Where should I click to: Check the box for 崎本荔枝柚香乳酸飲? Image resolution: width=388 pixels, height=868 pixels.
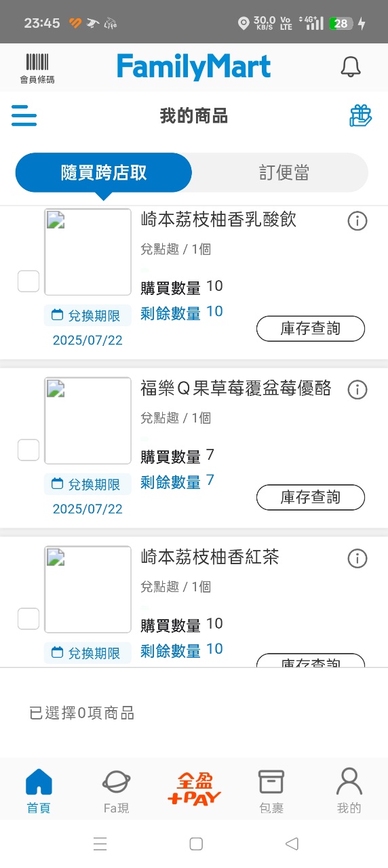(x=28, y=281)
